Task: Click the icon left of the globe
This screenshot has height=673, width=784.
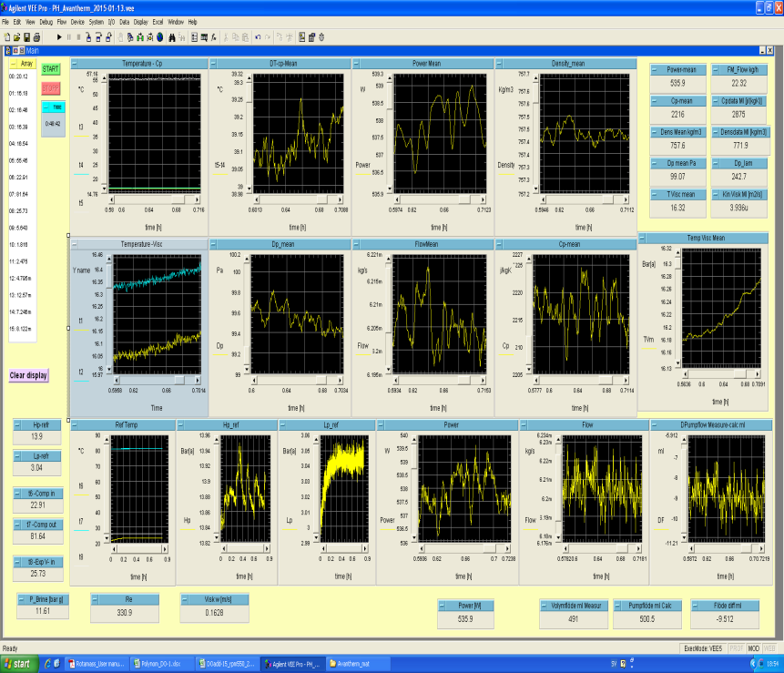Action: (x=150, y=37)
